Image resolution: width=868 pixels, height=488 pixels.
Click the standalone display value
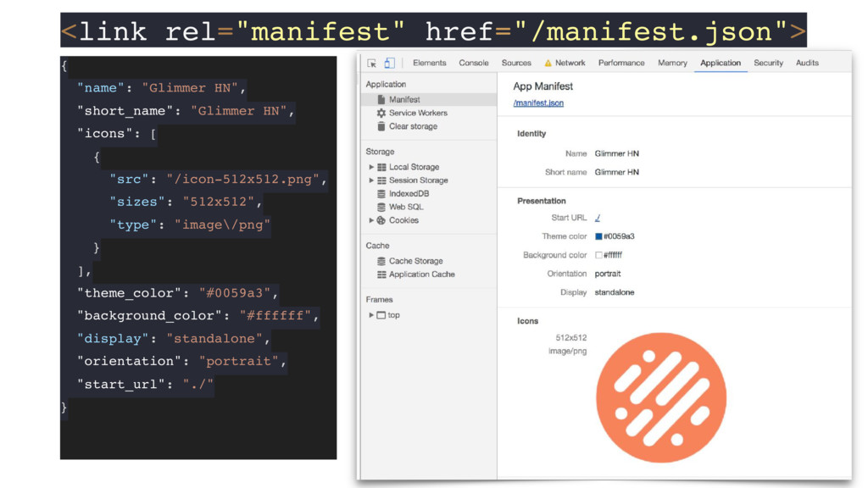click(x=615, y=292)
